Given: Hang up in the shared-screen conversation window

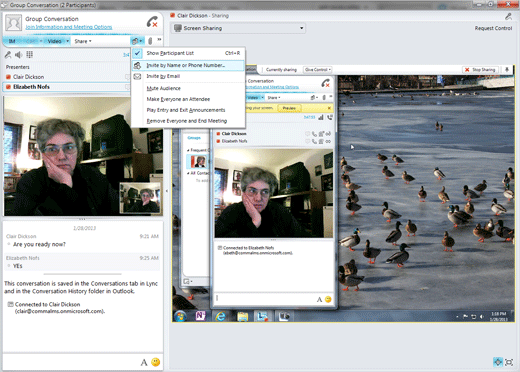Looking at the screenshot, I should coord(325,83).
